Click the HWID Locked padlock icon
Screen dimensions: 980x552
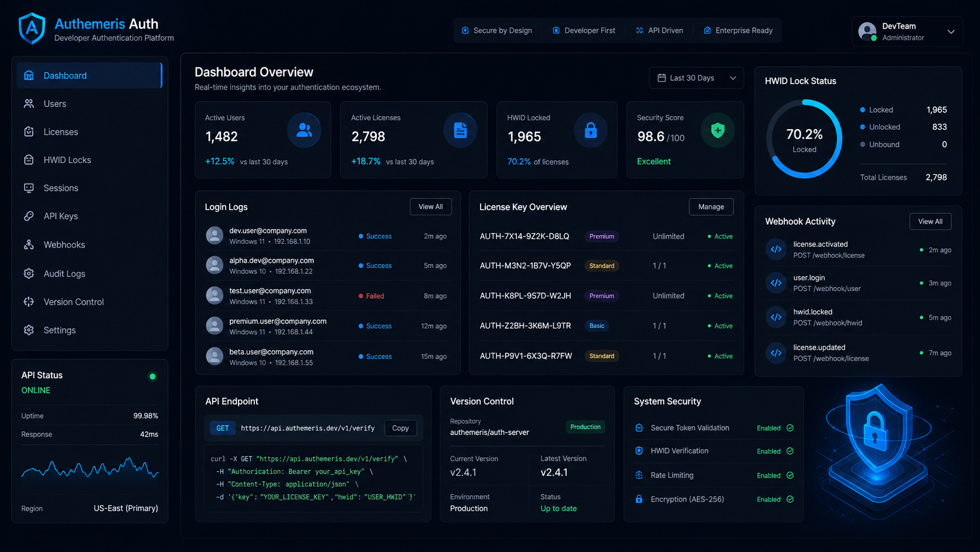click(x=590, y=130)
